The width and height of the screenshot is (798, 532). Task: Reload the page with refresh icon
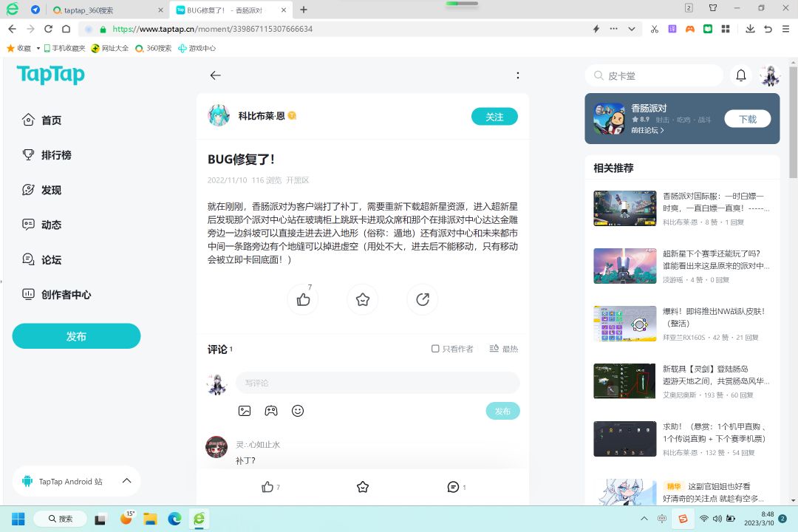tap(48, 29)
